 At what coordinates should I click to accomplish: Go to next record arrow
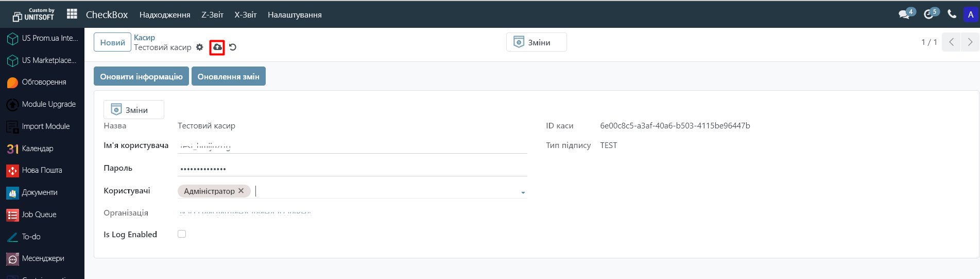(x=970, y=42)
